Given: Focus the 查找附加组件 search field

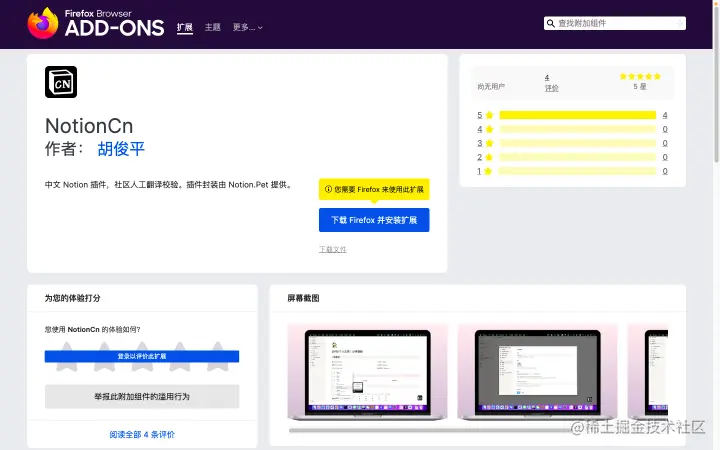Looking at the screenshot, I should click(x=615, y=23).
